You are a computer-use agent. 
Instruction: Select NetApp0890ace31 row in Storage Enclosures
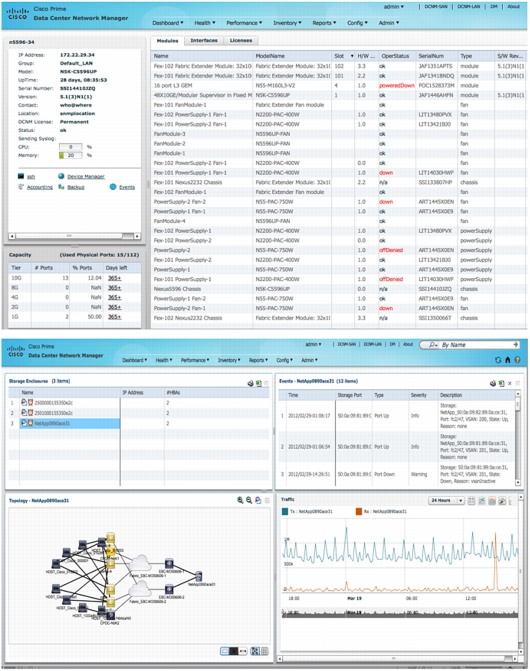139,423
